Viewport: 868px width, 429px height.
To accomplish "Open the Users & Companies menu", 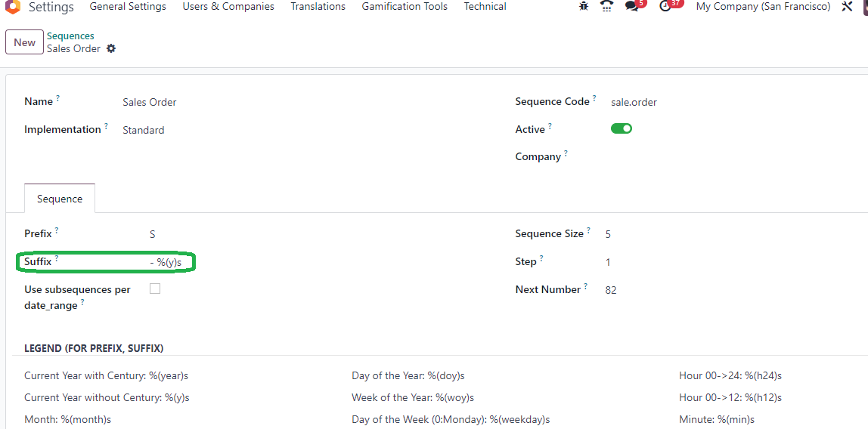I will click(228, 7).
